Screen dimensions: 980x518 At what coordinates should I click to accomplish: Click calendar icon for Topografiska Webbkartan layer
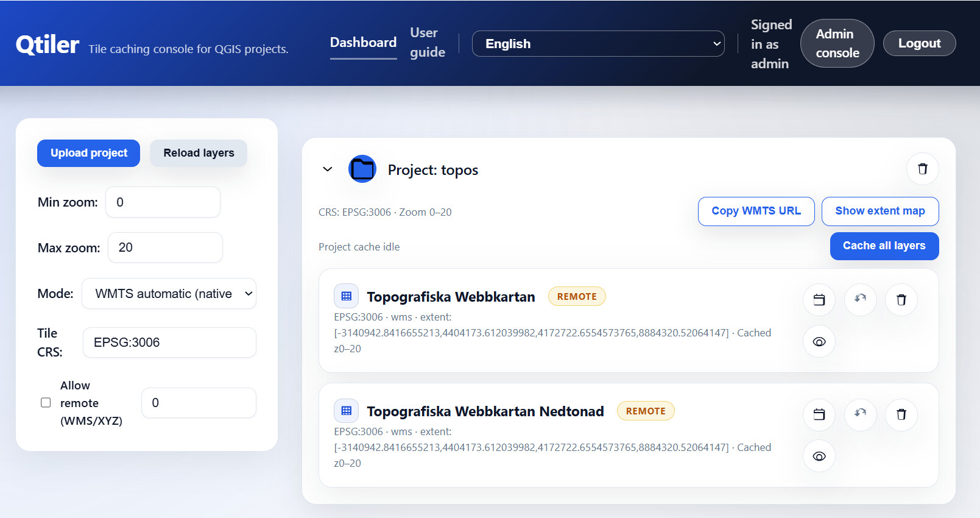(x=819, y=300)
